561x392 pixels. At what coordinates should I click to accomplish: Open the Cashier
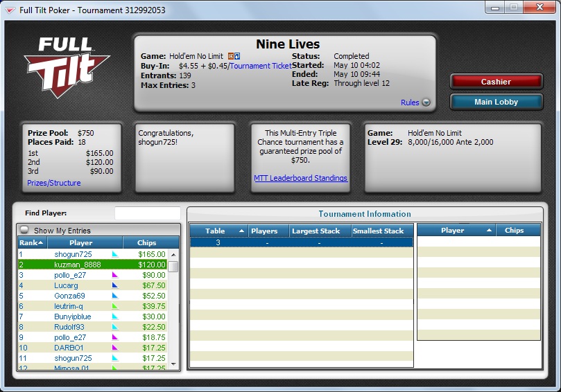click(497, 82)
